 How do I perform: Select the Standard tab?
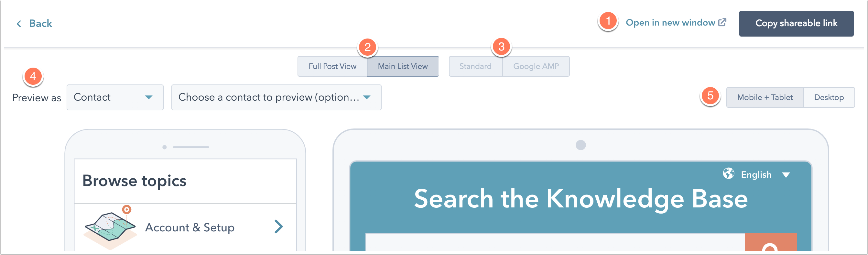click(x=475, y=66)
